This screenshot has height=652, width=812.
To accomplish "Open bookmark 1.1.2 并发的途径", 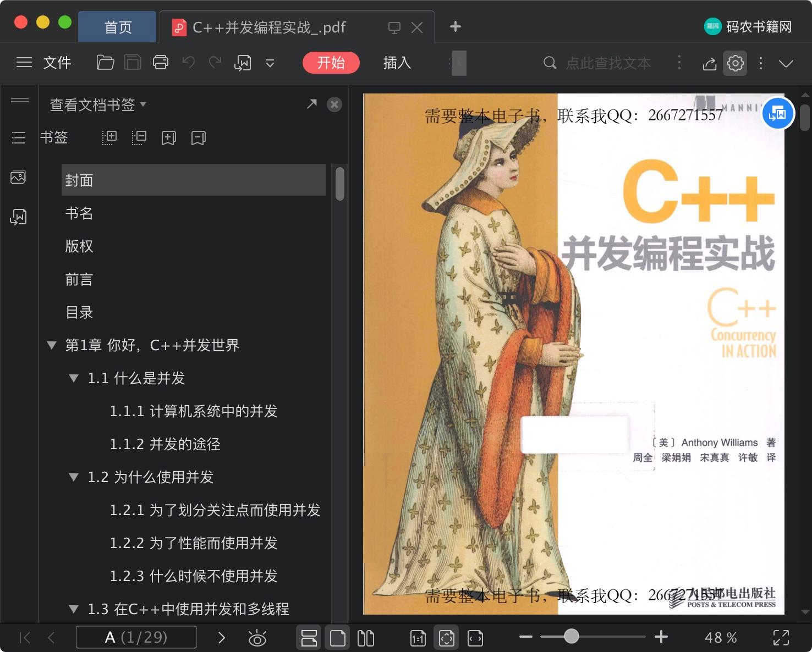I will point(165,444).
